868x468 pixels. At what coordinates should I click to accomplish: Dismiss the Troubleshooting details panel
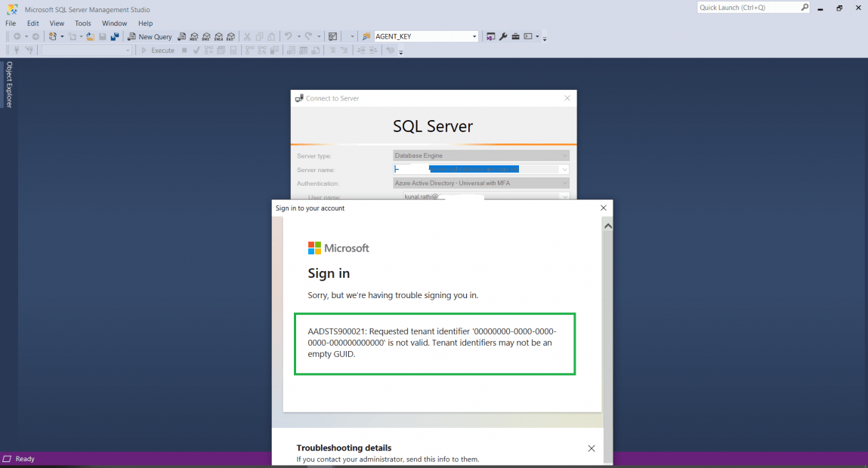[x=591, y=448]
